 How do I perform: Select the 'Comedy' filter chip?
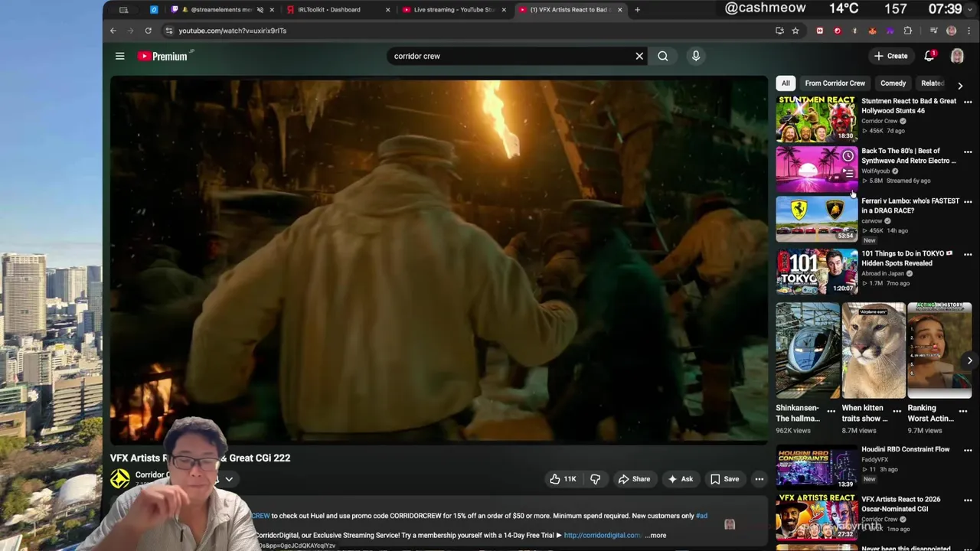(893, 83)
